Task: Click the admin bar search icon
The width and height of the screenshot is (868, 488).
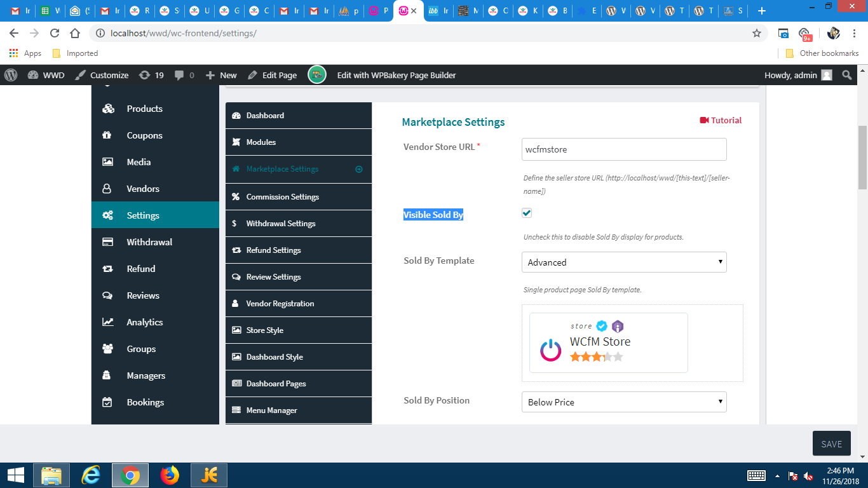Action: [847, 75]
